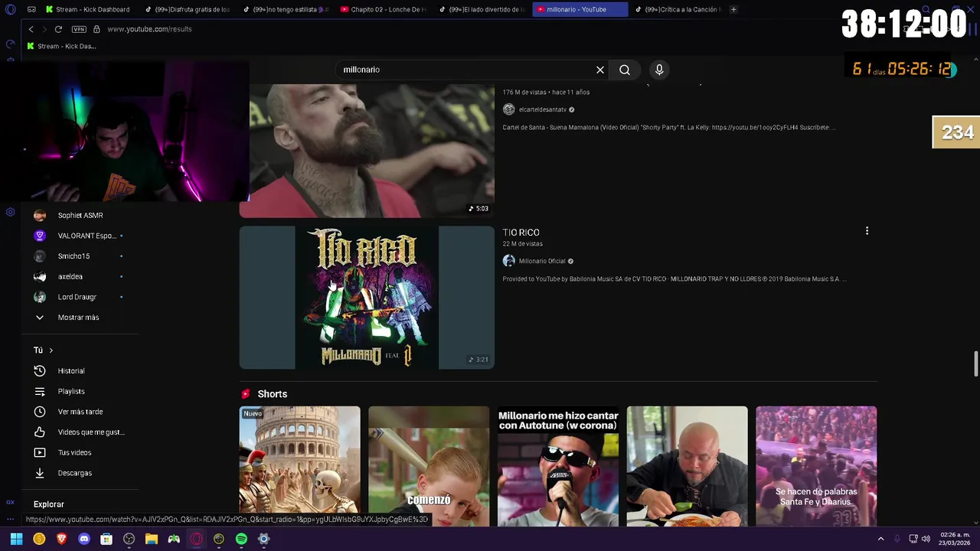Switch to '(99+)Crítica a la Canción' tab
980x551 pixels.
678,9
